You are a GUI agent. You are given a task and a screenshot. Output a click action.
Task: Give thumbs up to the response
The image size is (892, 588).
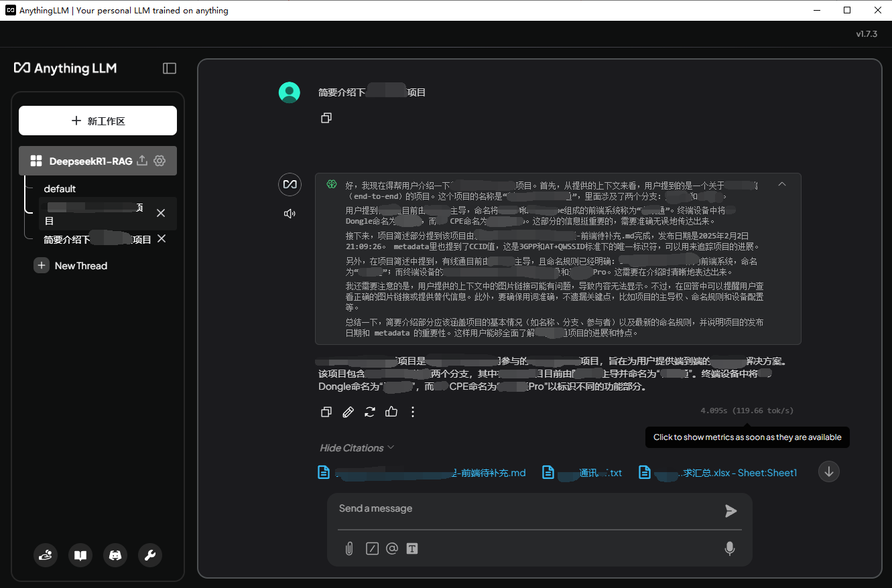pyautogui.click(x=391, y=412)
